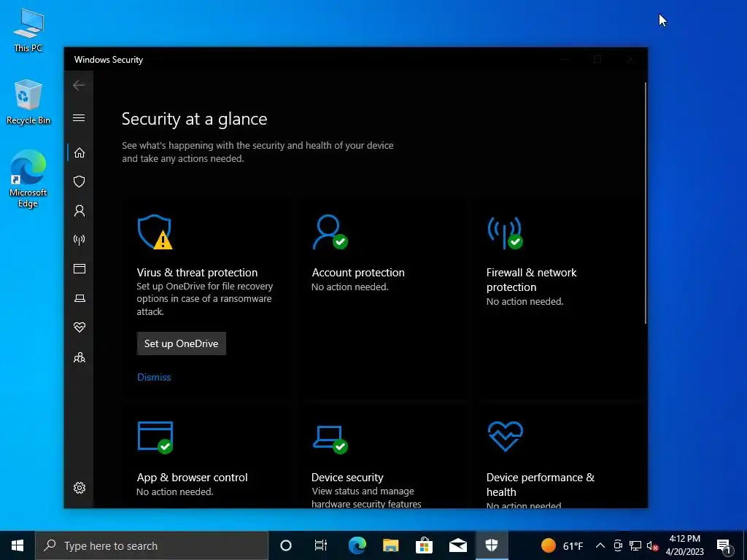Open Device security sidebar laptop icon
The height and width of the screenshot is (560, 747).
(79, 298)
